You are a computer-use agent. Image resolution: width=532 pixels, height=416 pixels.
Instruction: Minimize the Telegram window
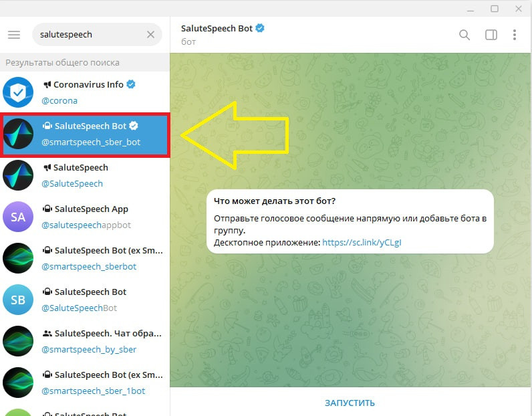click(x=471, y=9)
